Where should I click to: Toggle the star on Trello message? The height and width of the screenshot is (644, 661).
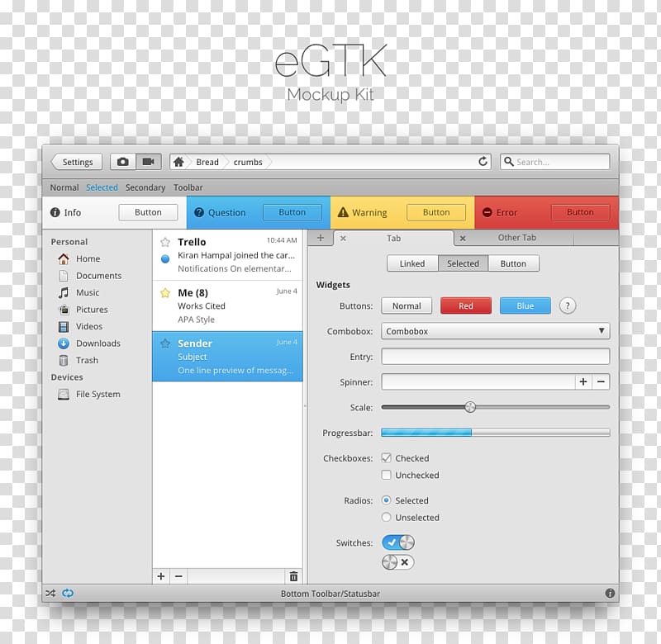point(165,242)
